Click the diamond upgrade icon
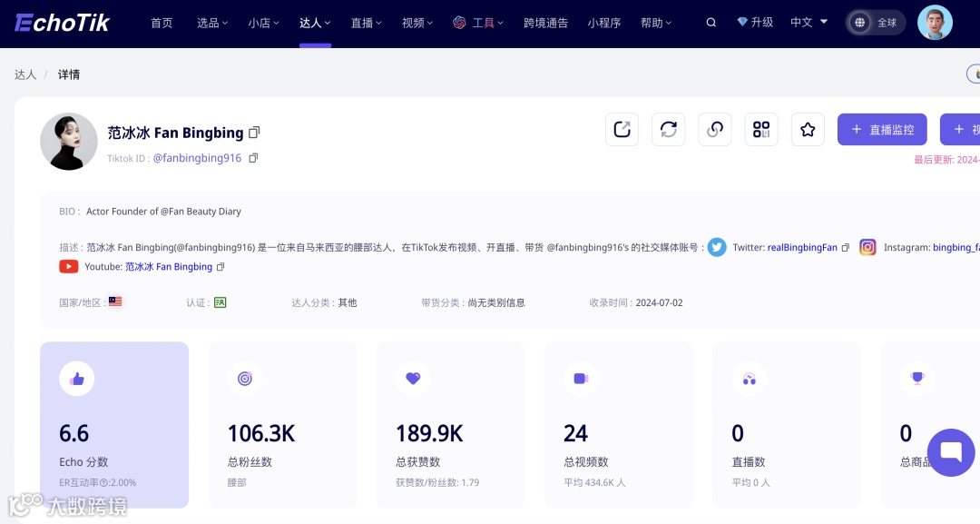980x524 pixels. pos(742,22)
